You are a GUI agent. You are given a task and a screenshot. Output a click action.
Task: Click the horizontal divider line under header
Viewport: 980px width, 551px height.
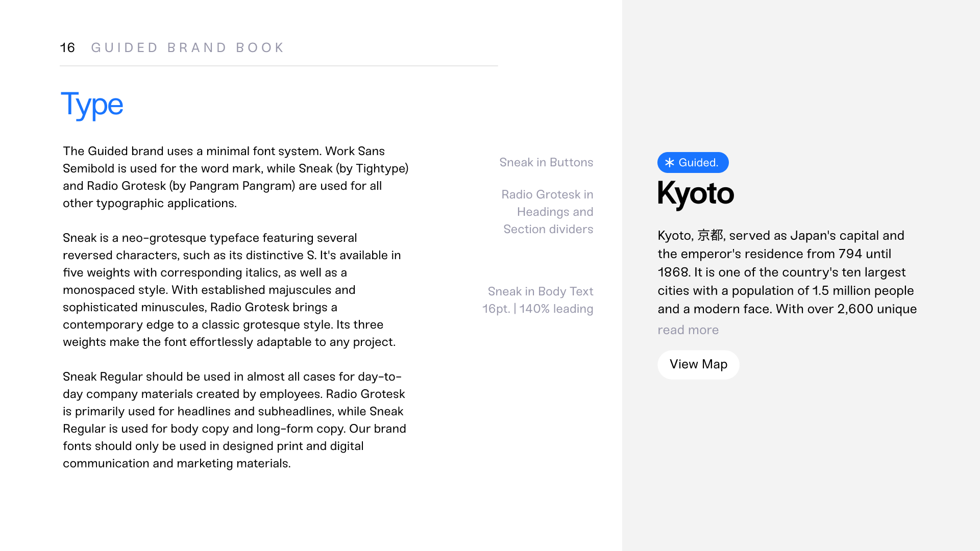(279, 66)
